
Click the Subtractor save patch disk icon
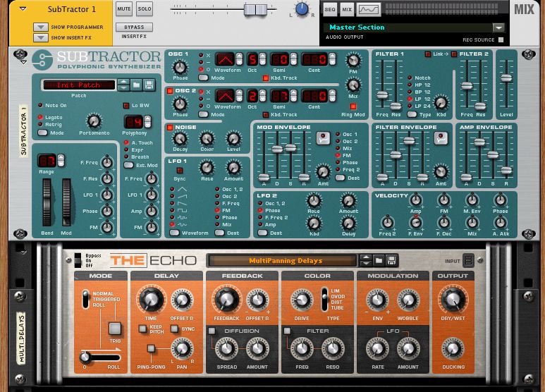coord(149,85)
